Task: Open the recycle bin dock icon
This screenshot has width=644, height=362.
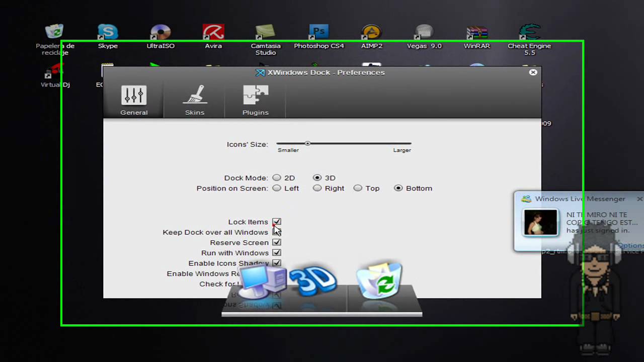Action: [x=379, y=280]
